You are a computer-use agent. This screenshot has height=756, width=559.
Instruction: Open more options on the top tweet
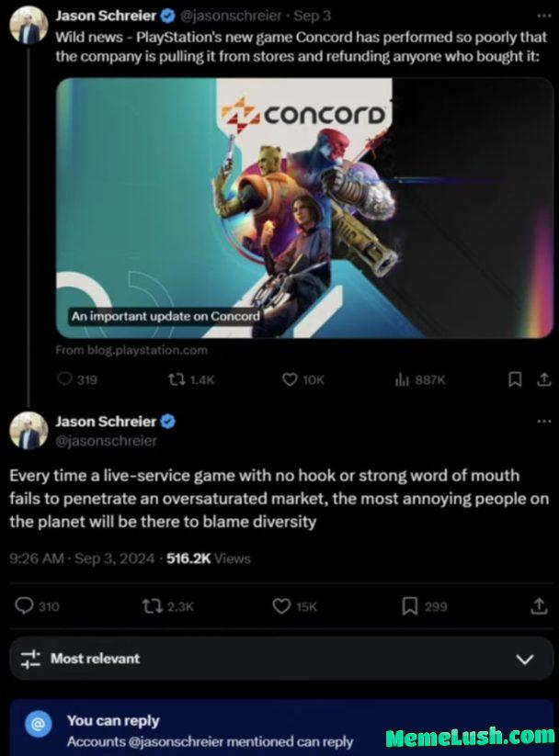pos(544,16)
